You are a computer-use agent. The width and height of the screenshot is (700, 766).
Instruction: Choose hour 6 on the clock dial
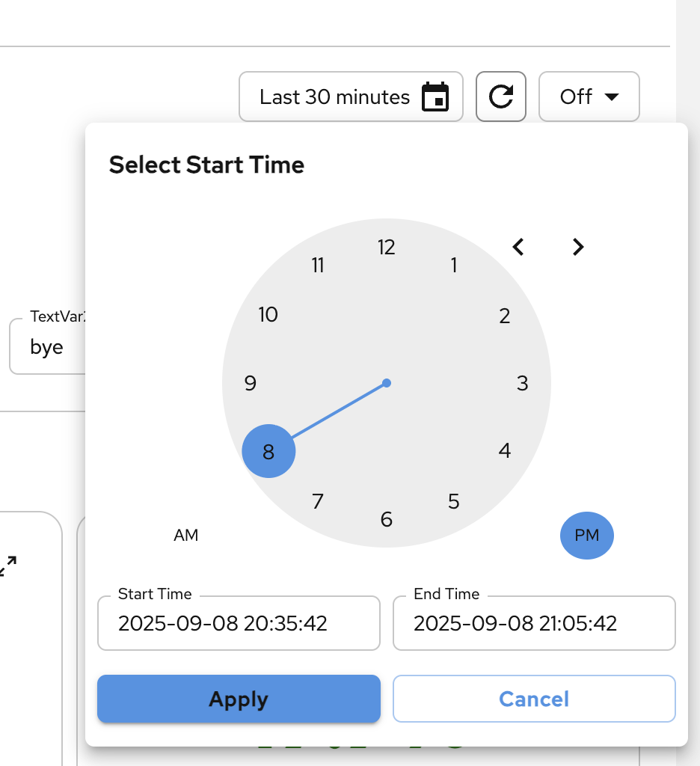[387, 519]
